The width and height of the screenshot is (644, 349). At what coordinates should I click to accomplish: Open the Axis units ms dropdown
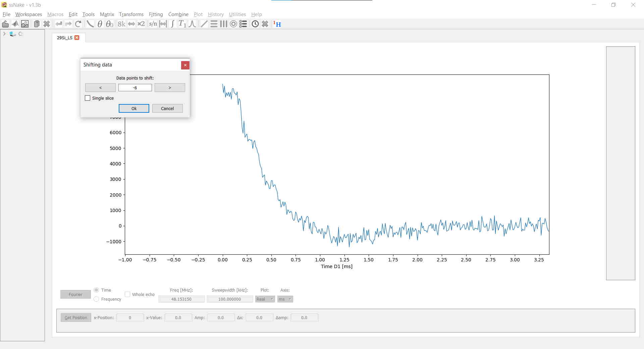tap(285, 299)
